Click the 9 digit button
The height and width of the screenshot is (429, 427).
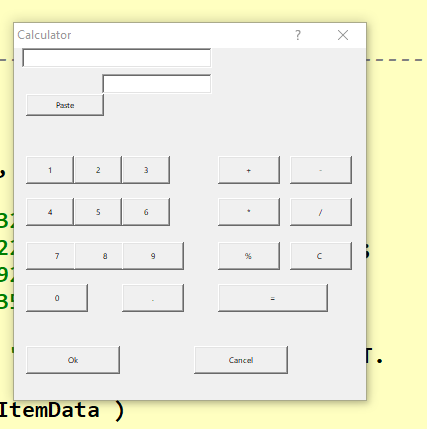tap(153, 256)
